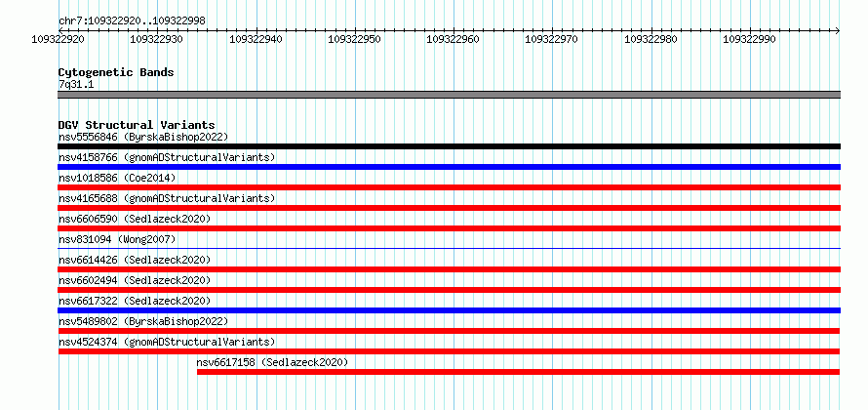This screenshot has width=868, height=410.
Task: Click the red nsv4524374 variant bar
Action: click(x=449, y=351)
